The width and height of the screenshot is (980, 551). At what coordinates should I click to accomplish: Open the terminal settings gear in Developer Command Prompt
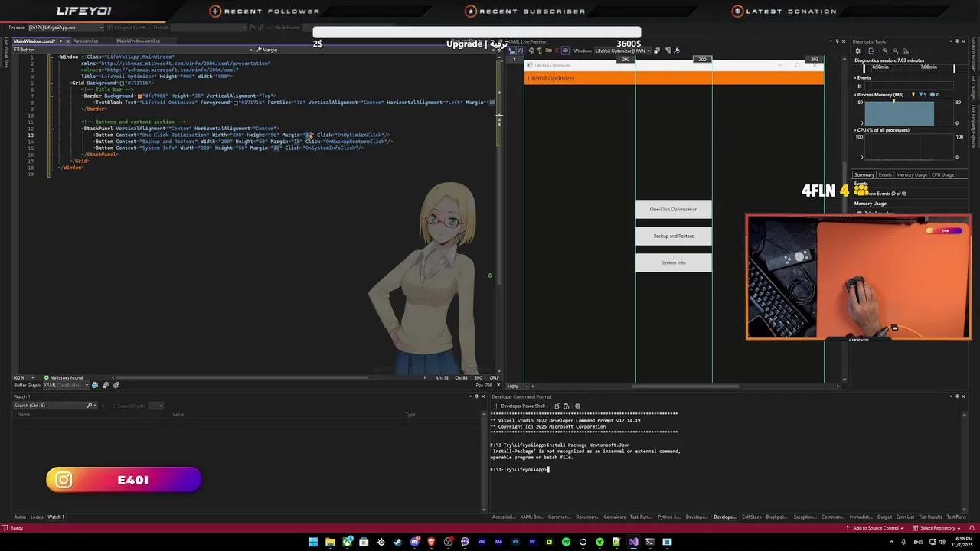click(x=577, y=406)
